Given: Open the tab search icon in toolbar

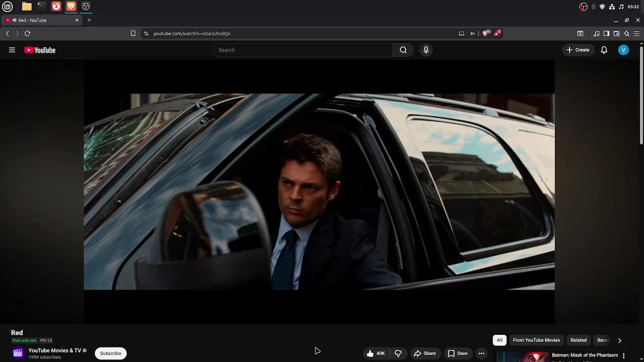Looking at the screenshot, I should tap(580, 34).
